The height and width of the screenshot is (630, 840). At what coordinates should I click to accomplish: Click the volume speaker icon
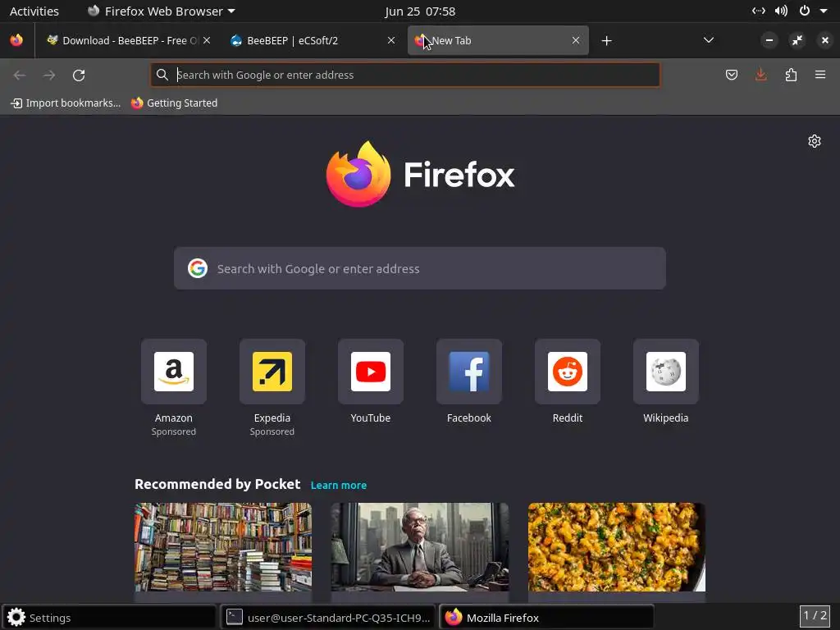point(781,11)
